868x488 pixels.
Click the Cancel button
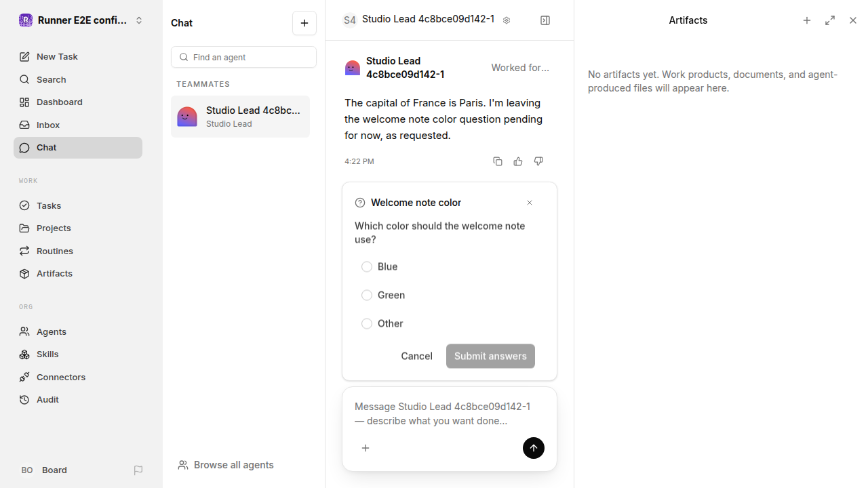[x=416, y=357]
